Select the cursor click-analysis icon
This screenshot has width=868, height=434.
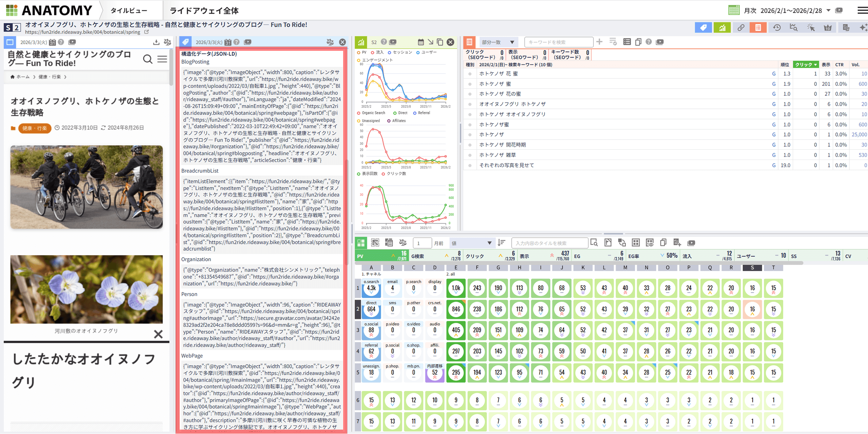click(x=811, y=28)
